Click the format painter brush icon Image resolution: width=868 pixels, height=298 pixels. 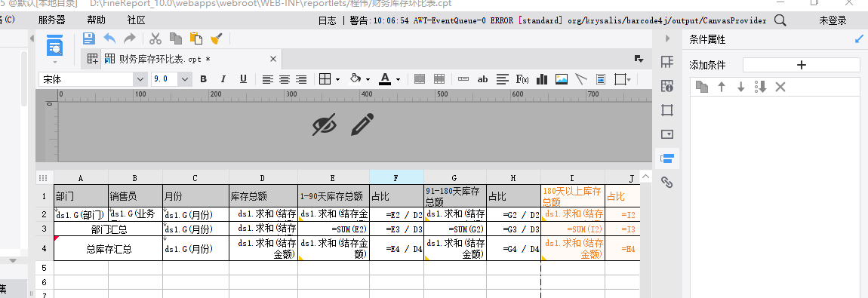click(217, 38)
